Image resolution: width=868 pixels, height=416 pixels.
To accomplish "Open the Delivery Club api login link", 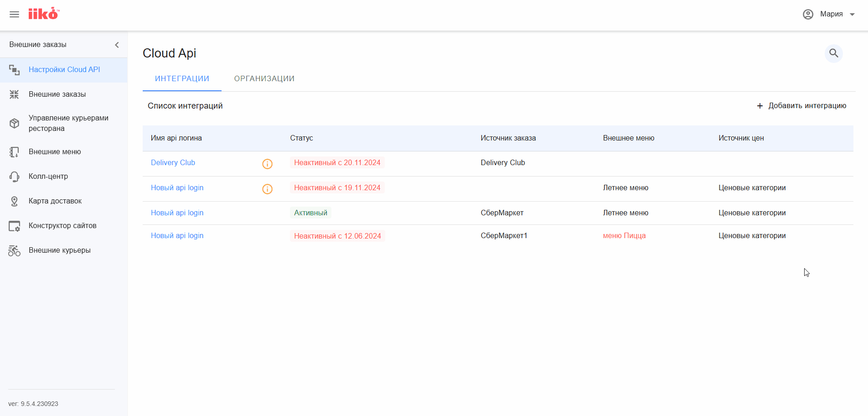I will click(x=173, y=163).
